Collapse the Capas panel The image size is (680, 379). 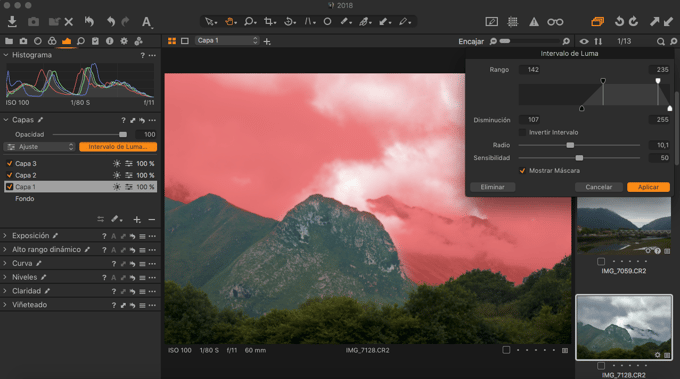(6, 120)
